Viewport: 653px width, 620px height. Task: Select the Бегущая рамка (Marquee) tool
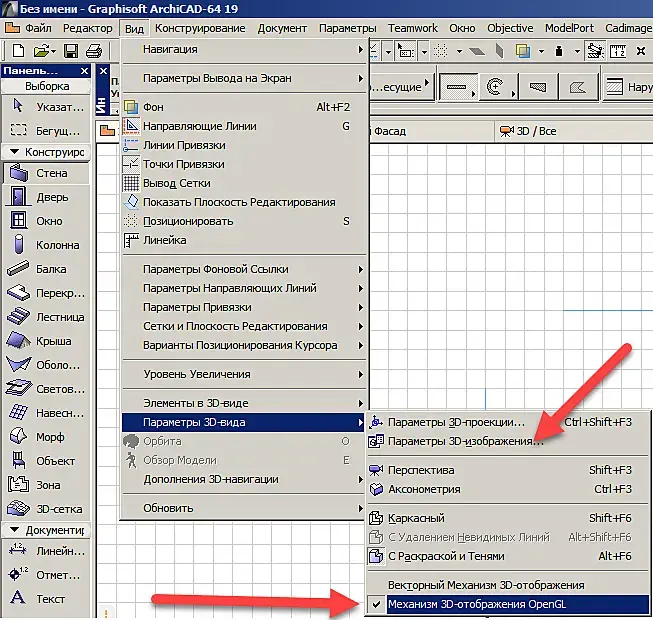click(x=46, y=131)
